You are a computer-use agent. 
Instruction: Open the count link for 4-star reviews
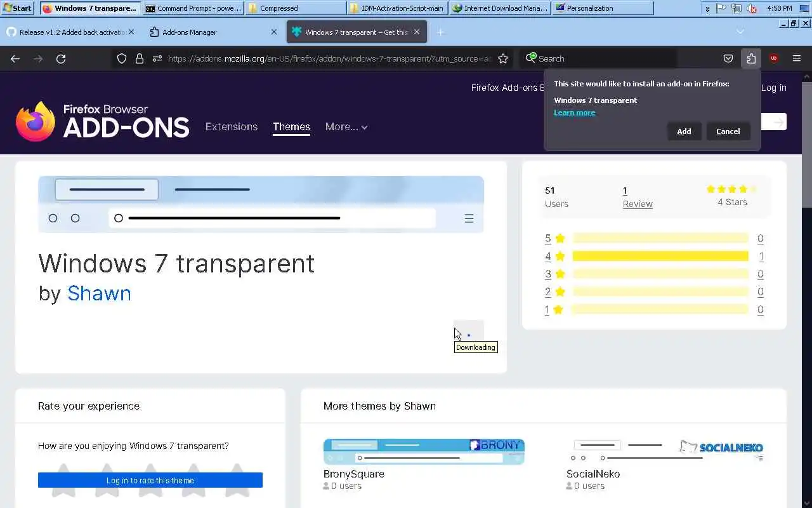pyautogui.click(x=761, y=257)
